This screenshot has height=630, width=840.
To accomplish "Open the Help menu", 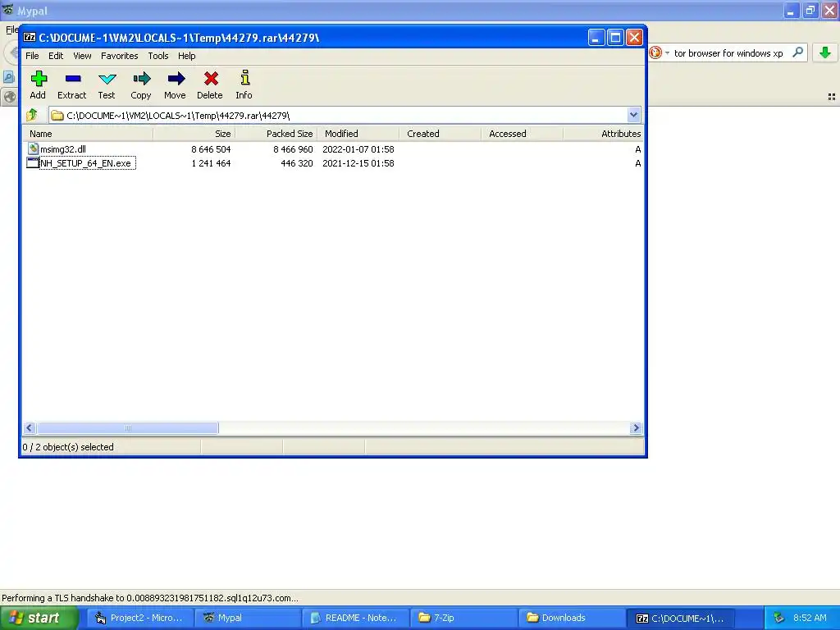I will [186, 56].
